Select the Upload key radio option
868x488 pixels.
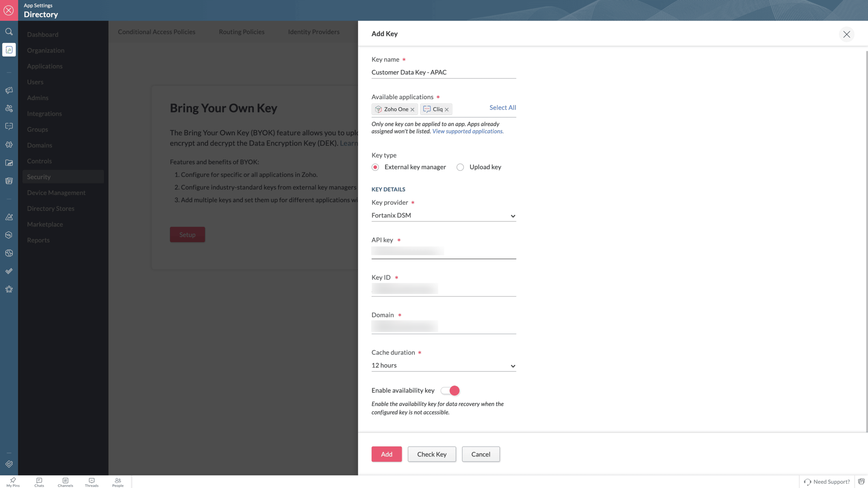(460, 167)
